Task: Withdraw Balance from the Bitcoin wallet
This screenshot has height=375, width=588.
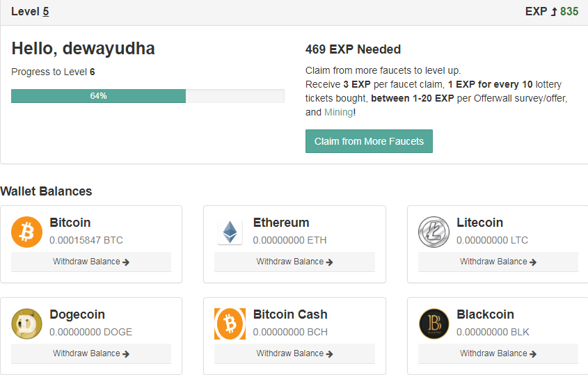Action: (91, 262)
